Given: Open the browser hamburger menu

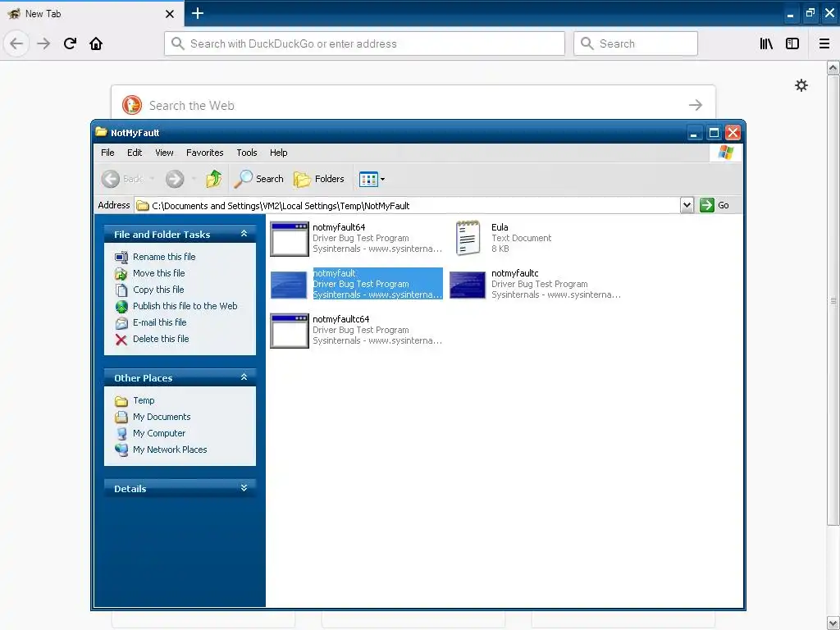Looking at the screenshot, I should coord(824,43).
